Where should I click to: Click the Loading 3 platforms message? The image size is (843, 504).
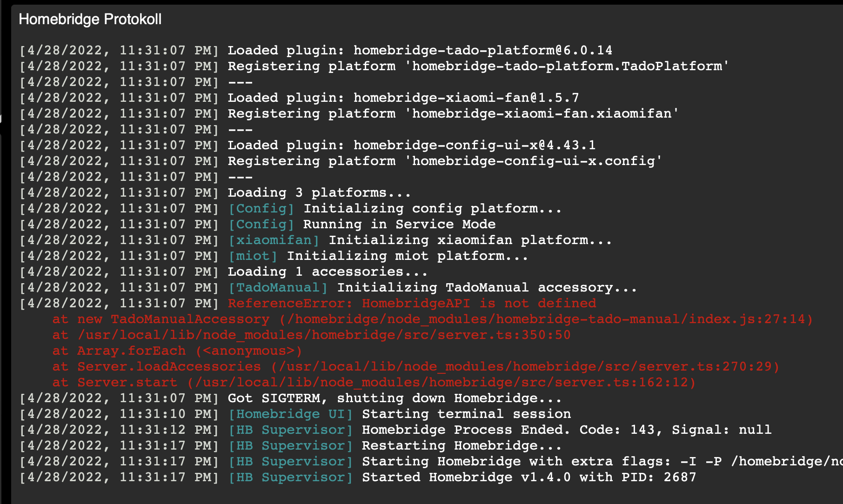click(319, 192)
